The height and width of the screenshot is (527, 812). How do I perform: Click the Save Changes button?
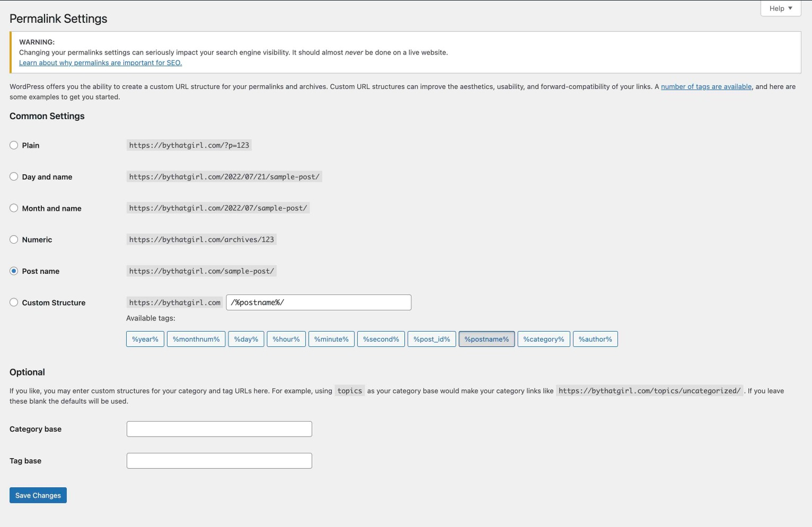(38, 495)
